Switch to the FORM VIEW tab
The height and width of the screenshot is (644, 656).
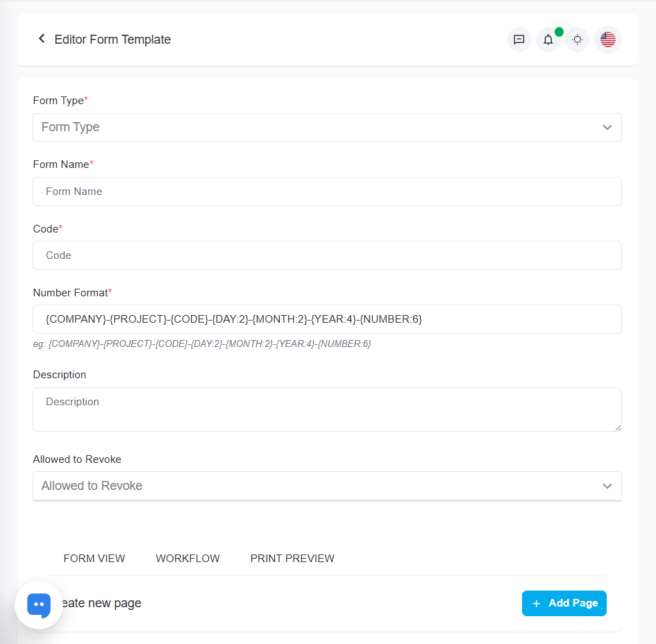coord(94,559)
